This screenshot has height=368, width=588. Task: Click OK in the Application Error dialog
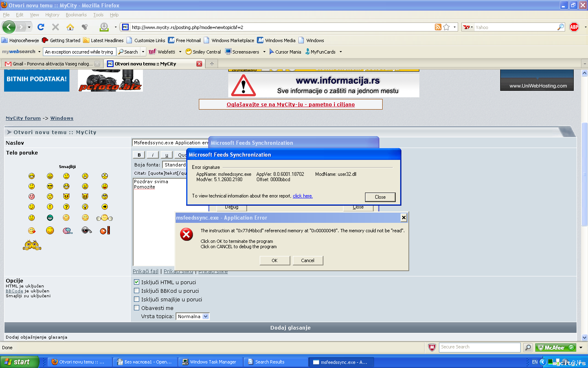pyautogui.click(x=275, y=260)
